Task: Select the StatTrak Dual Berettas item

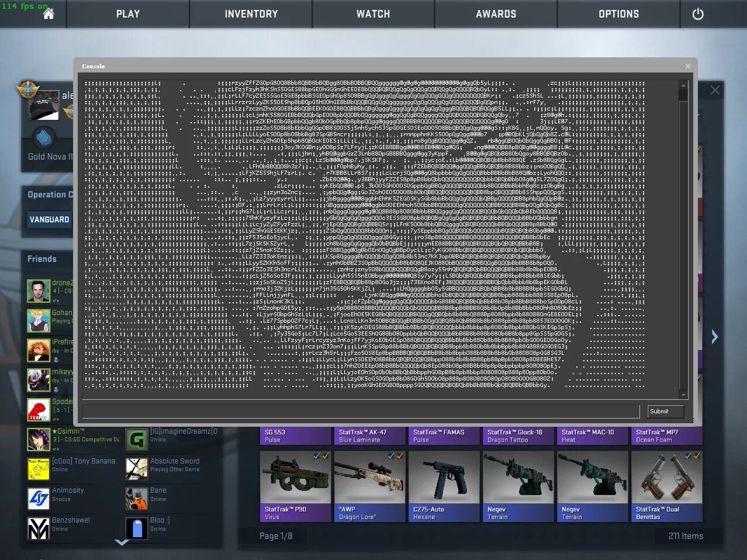Action: coord(667,486)
